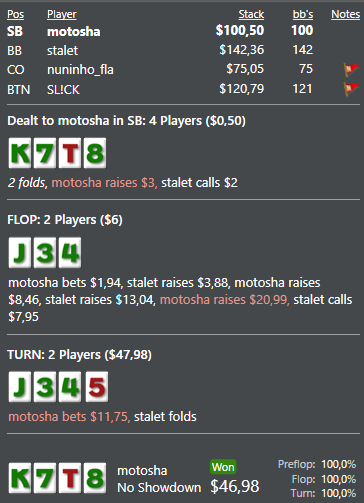Select the SL!CK player name
Image resolution: width=364 pixels, height=503 pixels.
(x=63, y=89)
